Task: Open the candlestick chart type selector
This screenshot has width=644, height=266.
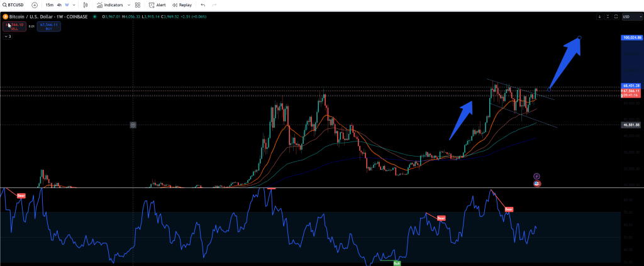Action: click(x=86, y=5)
